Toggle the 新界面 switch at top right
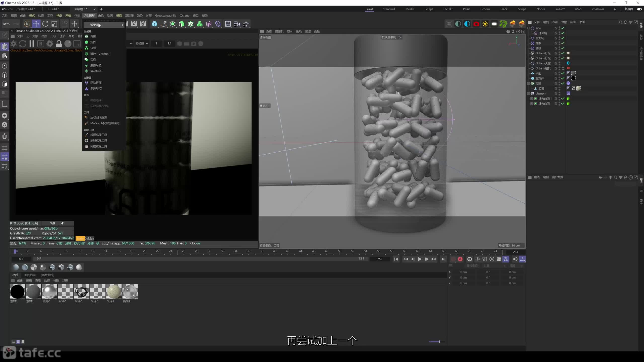The height and width of the screenshot is (362, 644). pyautogui.click(x=639, y=9)
